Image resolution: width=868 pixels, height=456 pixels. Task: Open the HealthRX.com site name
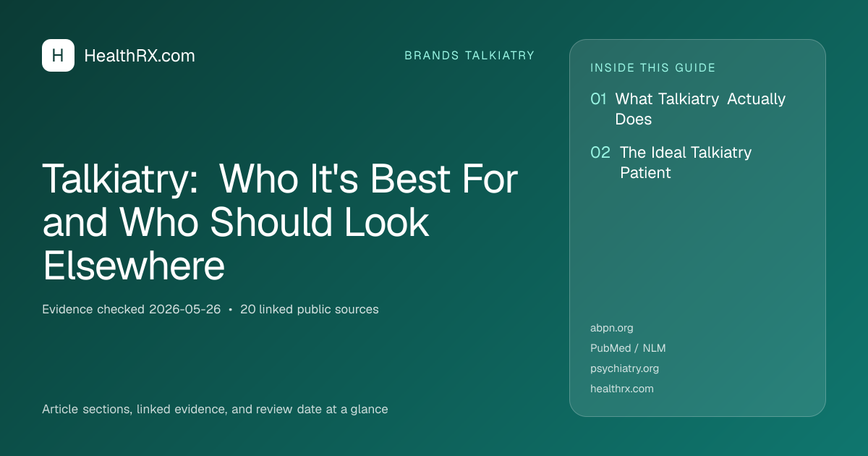point(140,56)
